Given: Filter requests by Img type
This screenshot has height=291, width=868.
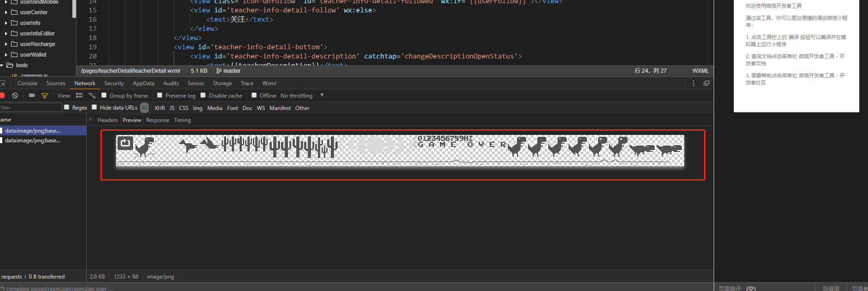Looking at the screenshot, I should click(198, 108).
